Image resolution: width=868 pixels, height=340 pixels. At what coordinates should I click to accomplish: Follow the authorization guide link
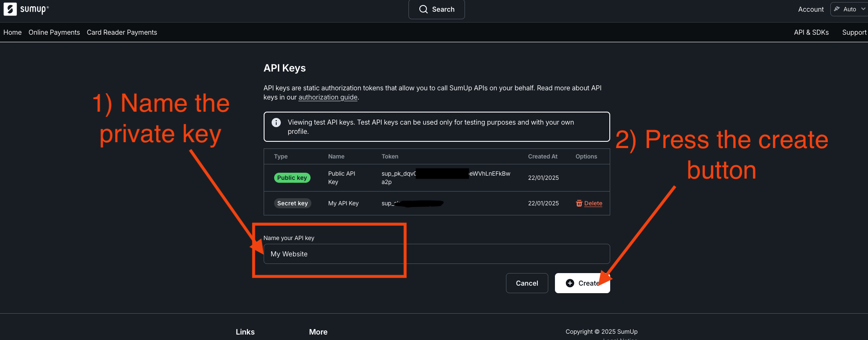pyautogui.click(x=328, y=97)
